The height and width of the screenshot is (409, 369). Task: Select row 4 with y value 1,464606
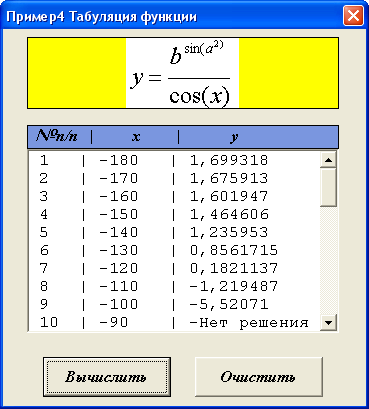tap(174, 214)
